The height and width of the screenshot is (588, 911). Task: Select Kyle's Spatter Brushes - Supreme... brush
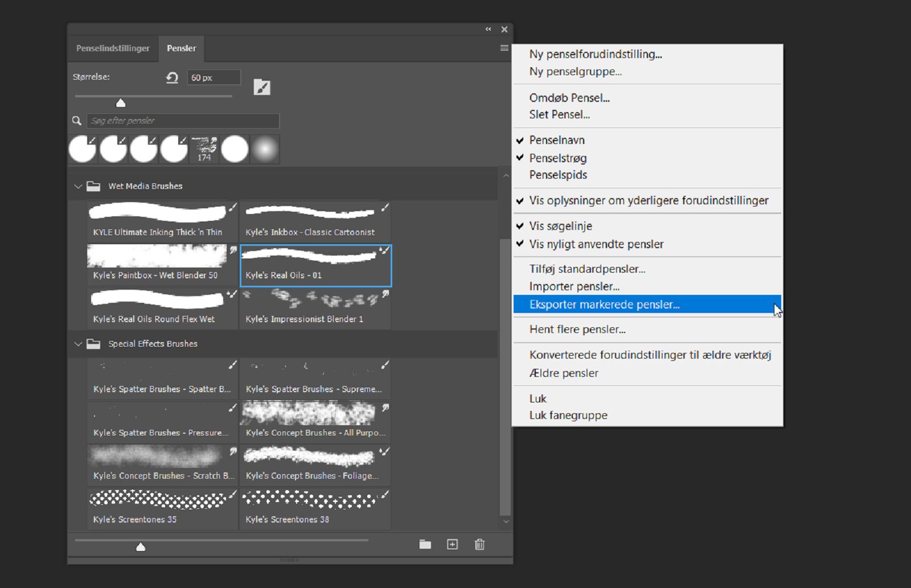[315, 379]
